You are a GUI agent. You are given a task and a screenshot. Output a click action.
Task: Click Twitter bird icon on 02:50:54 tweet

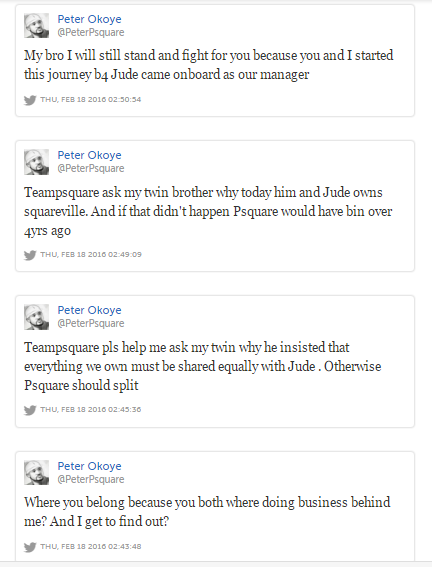pos(30,100)
